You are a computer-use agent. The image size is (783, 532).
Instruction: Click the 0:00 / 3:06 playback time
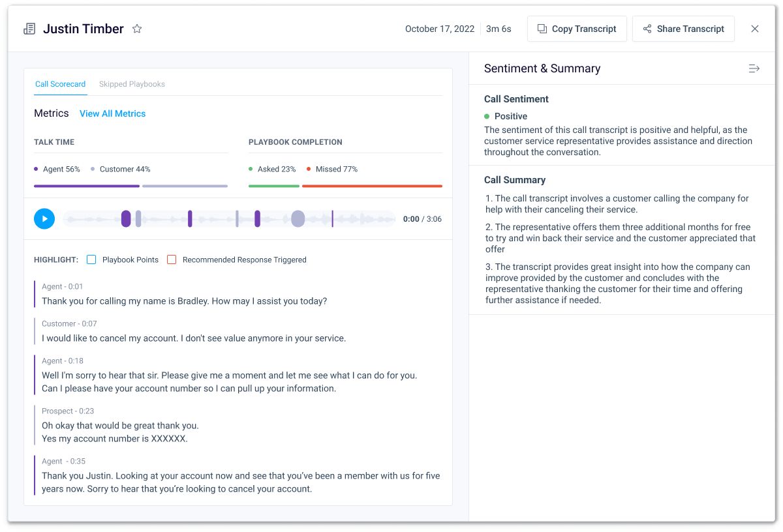422,219
